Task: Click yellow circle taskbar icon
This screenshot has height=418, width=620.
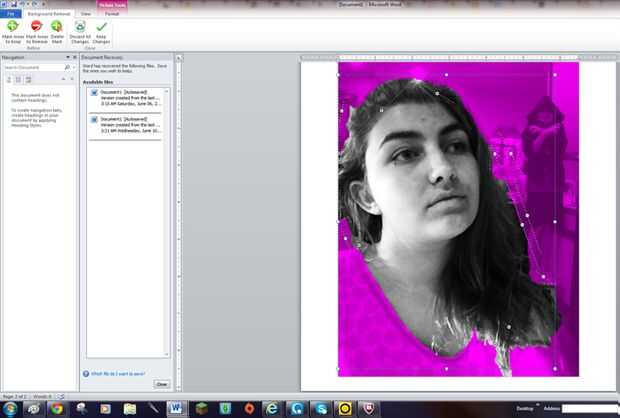Action: (x=345, y=409)
